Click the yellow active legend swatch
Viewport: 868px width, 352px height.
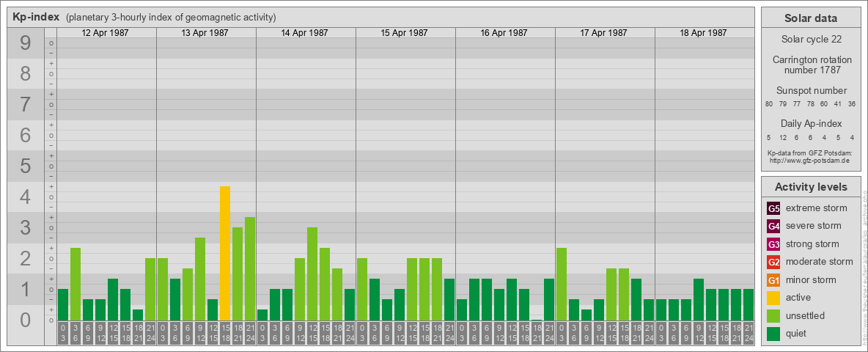coord(774,298)
